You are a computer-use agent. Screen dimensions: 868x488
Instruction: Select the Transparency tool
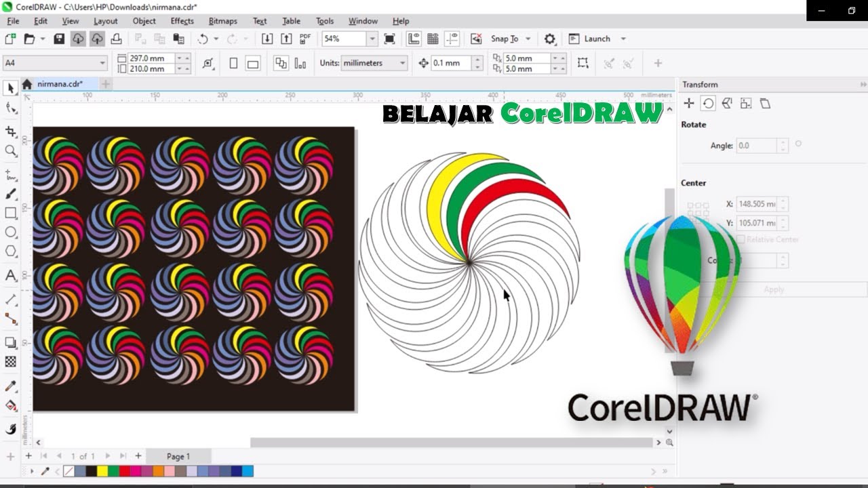pyautogui.click(x=11, y=362)
